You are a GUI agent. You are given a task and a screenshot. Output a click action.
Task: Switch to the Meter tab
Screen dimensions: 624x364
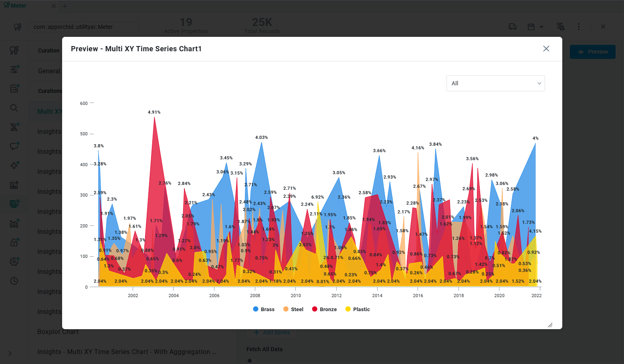[x=18, y=6]
